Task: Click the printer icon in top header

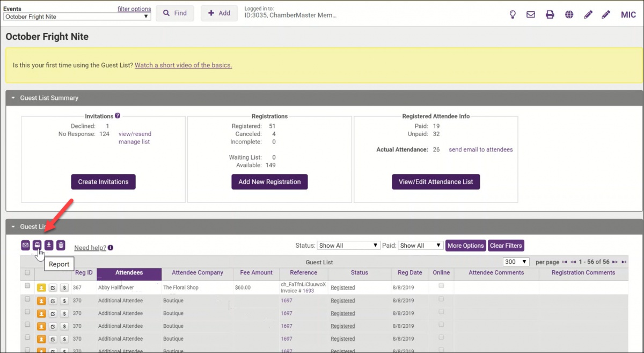Action: [550, 15]
